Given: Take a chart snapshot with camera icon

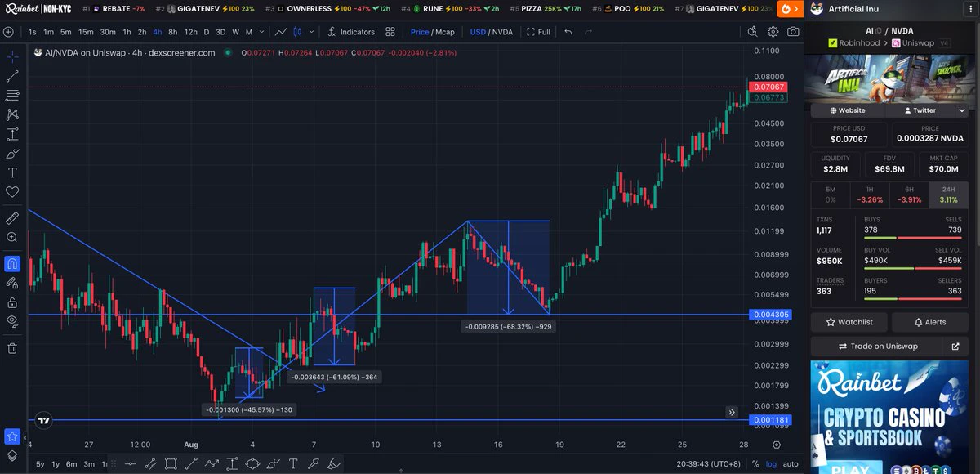Looking at the screenshot, I should coord(793,32).
